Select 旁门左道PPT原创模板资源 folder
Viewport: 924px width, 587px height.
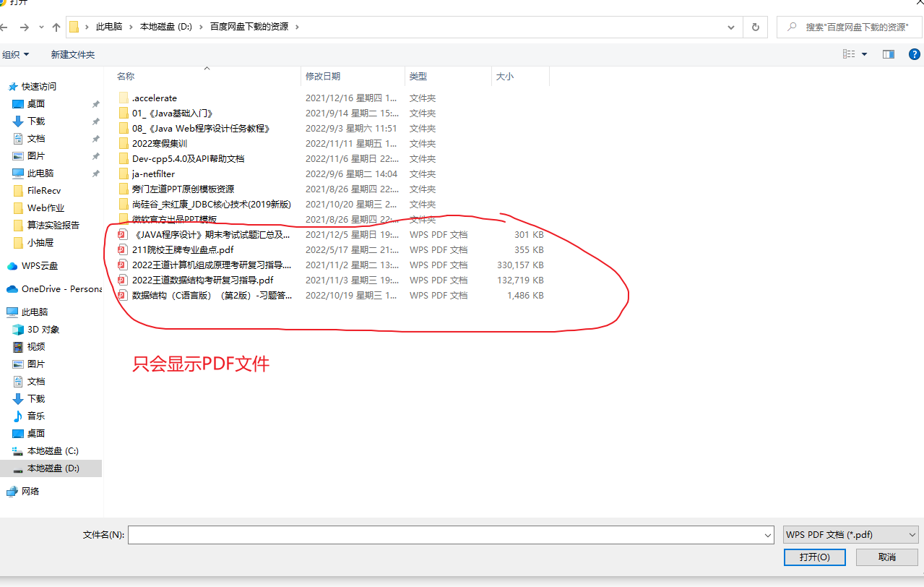click(183, 189)
